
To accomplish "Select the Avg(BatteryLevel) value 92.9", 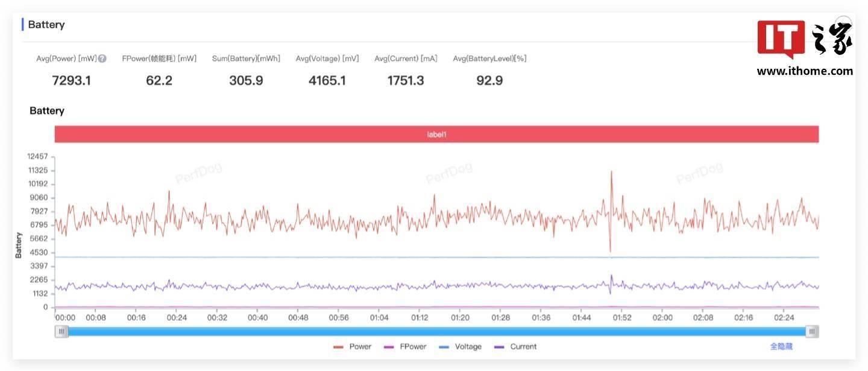I will (489, 80).
